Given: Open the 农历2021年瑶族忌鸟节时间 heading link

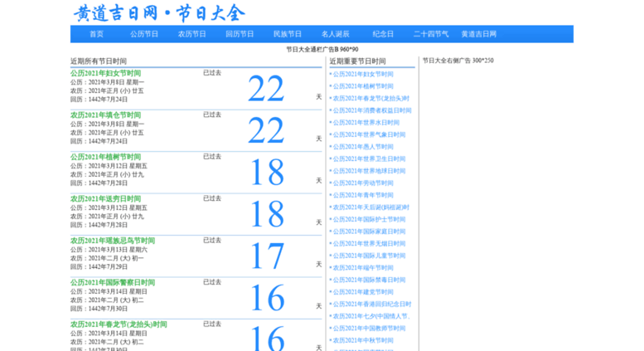Looking at the screenshot, I should [113, 241].
